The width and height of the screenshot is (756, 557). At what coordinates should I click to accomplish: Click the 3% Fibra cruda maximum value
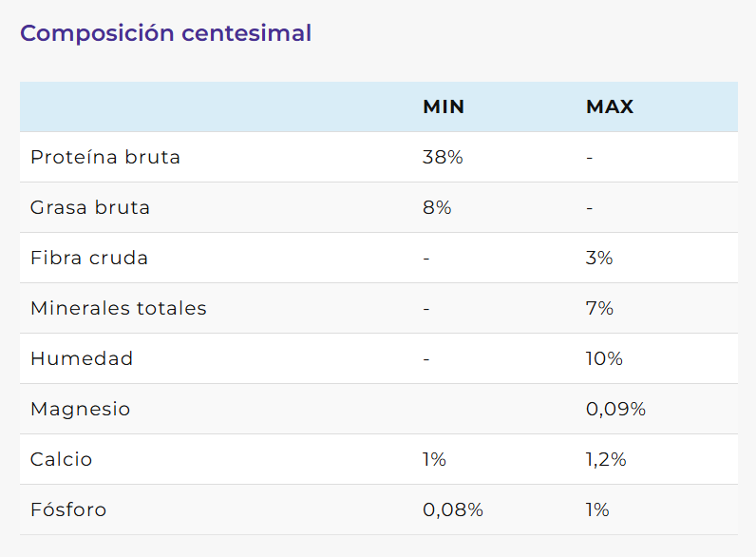[x=599, y=259]
